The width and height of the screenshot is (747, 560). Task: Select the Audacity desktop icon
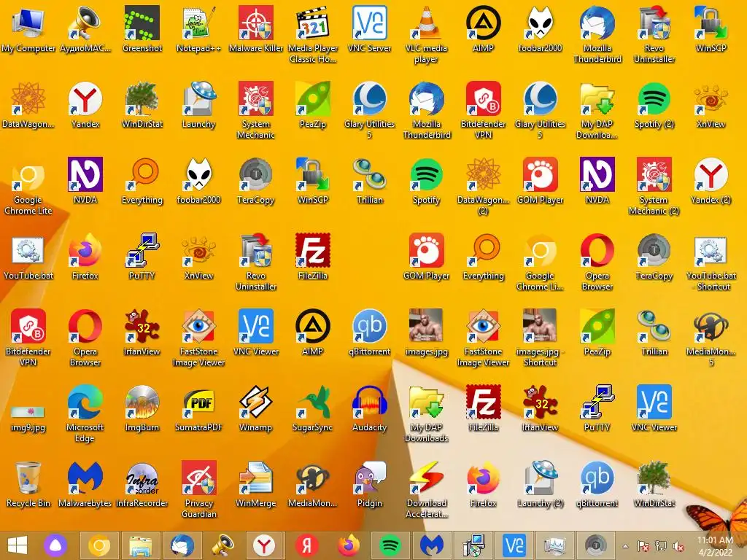pos(370,408)
